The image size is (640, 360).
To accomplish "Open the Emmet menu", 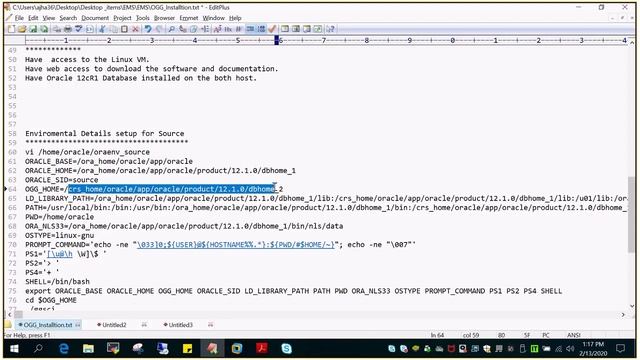I will [x=189, y=18].
